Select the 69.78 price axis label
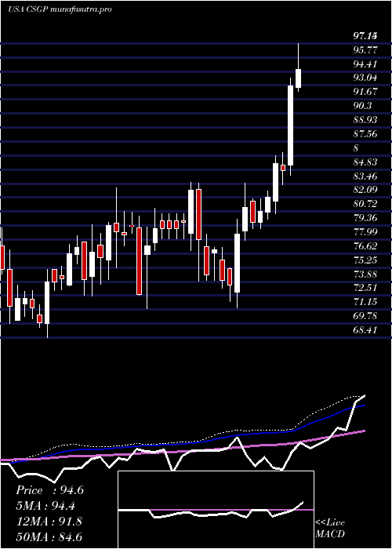 365,316
